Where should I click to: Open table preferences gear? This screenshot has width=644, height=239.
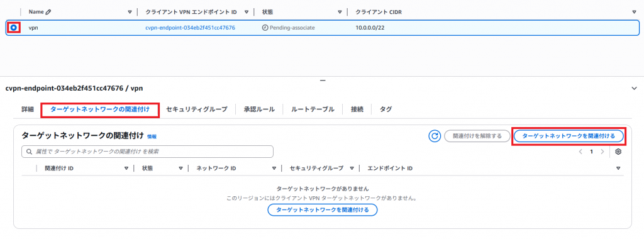[618, 152]
